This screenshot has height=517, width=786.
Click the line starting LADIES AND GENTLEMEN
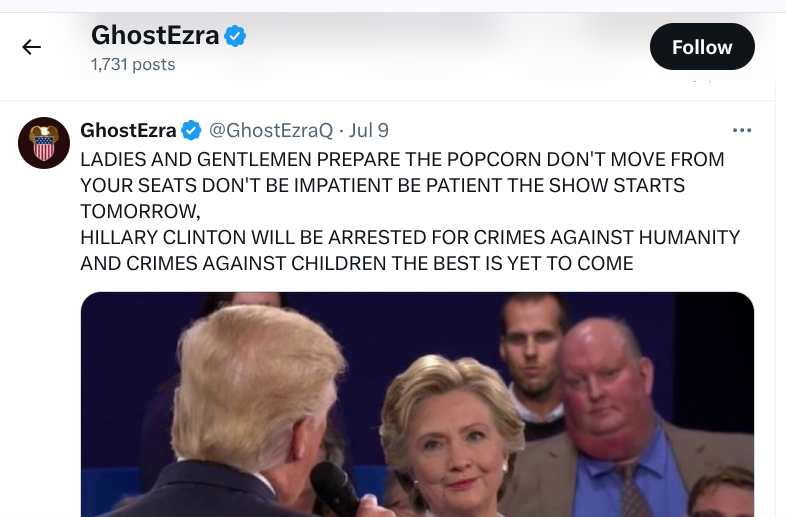(402, 159)
